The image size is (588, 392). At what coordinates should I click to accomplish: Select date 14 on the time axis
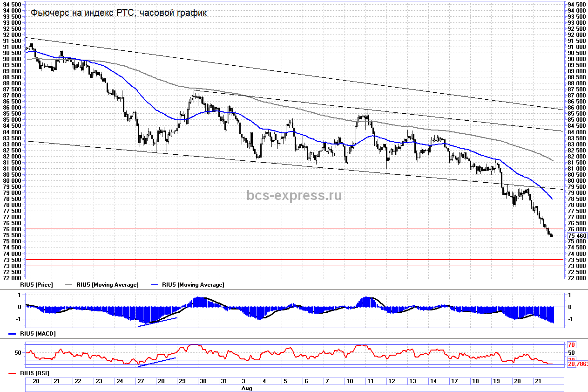coord(433,381)
